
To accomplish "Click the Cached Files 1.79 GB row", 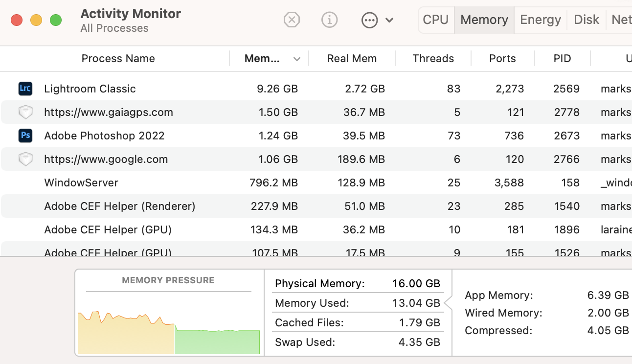I will pyautogui.click(x=358, y=322).
